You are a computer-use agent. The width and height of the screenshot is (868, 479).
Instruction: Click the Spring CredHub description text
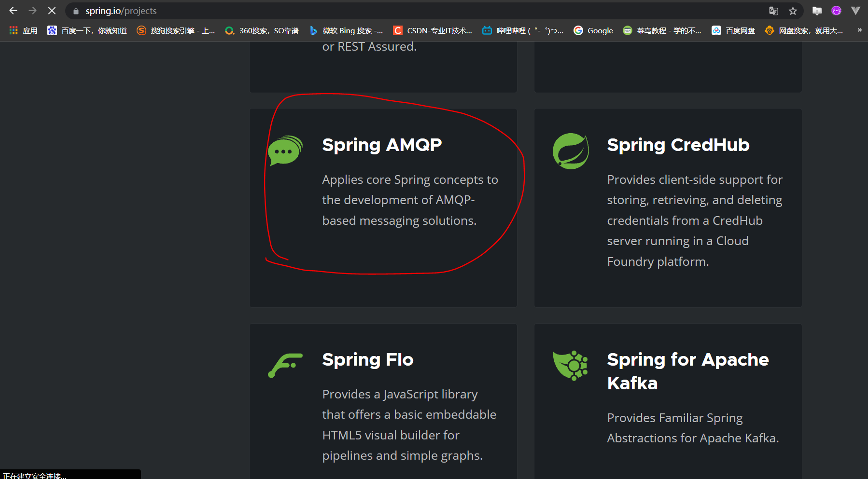point(695,220)
